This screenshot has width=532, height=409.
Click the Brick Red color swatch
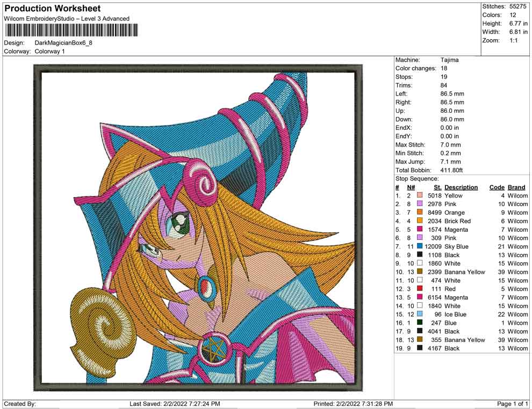click(420, 221)
